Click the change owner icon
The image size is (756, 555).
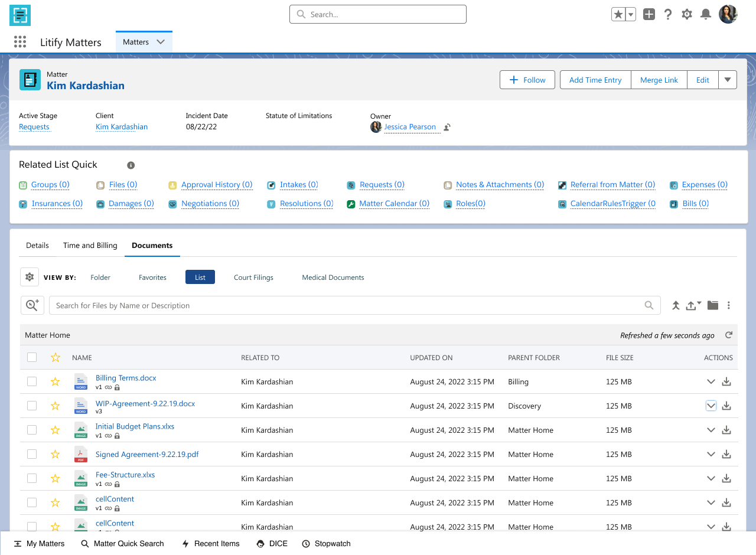pyautogui.click(x=447, y=127)
